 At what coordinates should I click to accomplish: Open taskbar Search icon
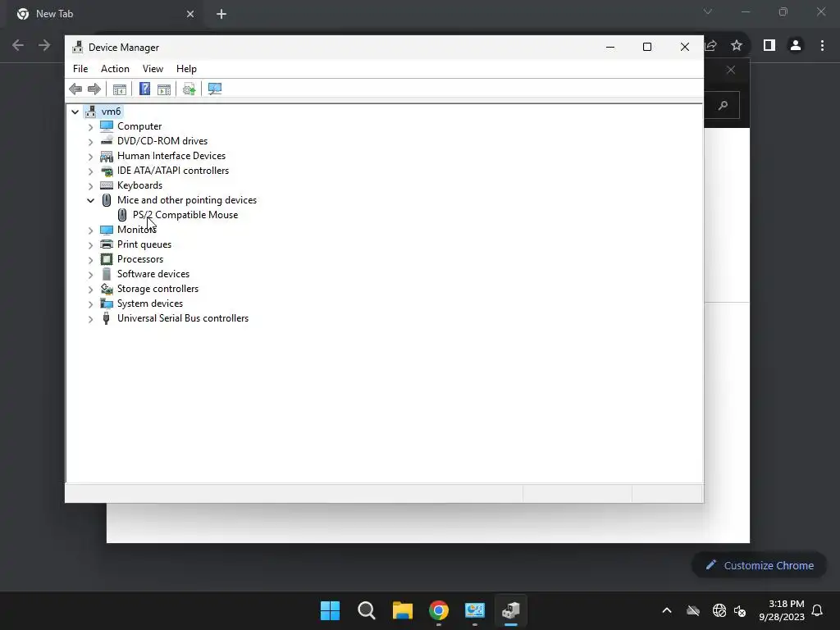[x=367, y=610]
